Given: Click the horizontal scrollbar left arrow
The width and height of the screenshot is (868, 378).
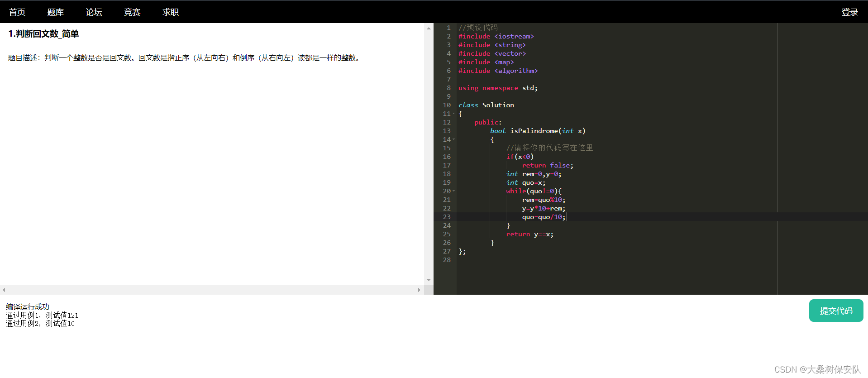Looking at the screenshot, I should coord(4,290).
